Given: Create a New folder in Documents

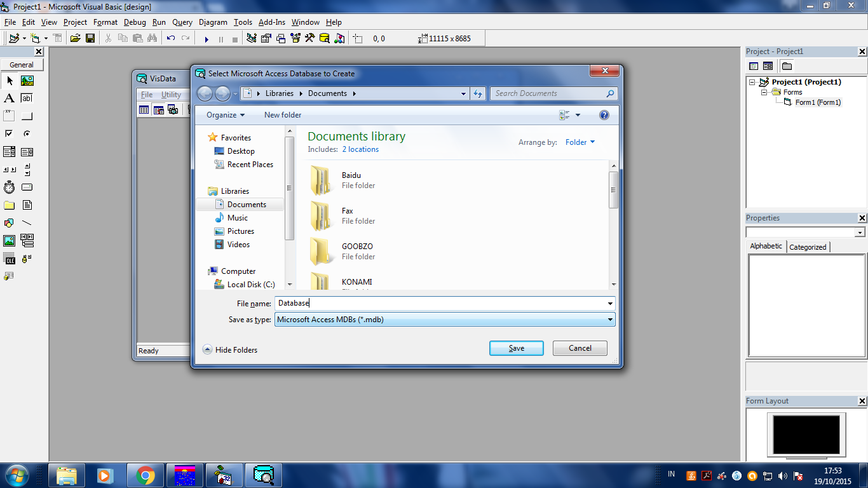Looking at the screenshot, I should tap(282, 115).
